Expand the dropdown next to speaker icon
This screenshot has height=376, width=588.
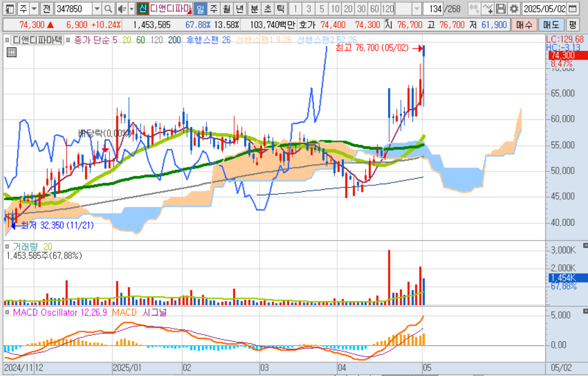131,9
